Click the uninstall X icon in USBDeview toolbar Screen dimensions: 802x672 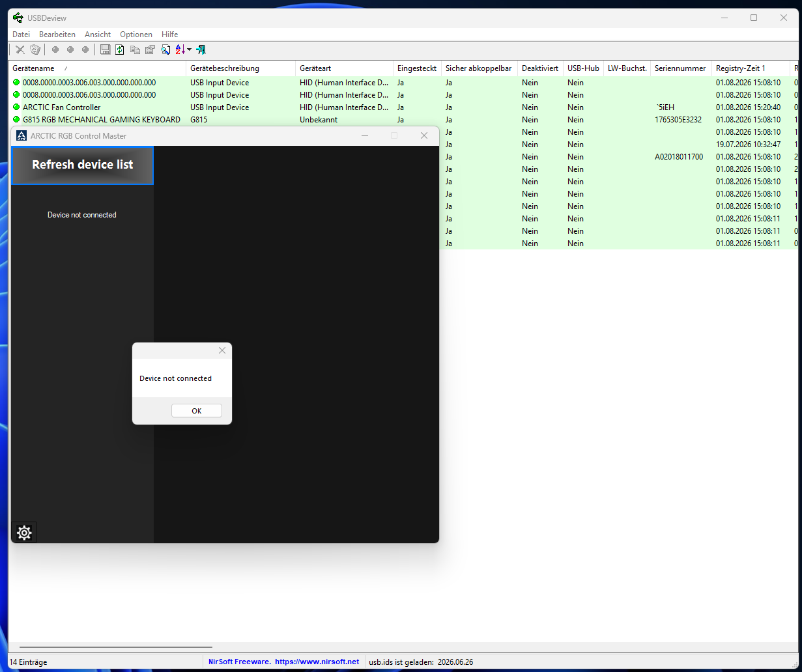point(20,49)
